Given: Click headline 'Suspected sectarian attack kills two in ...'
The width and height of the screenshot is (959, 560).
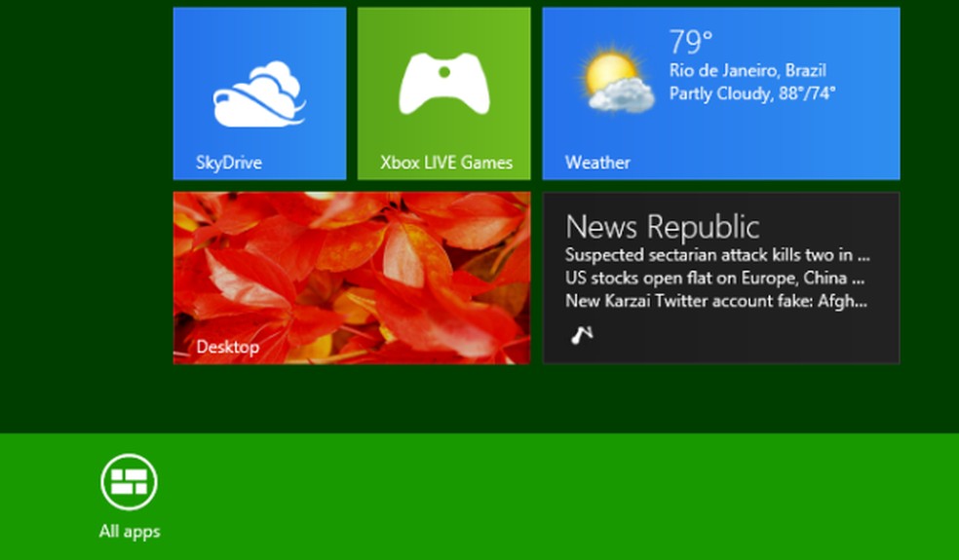Looking at the screenshot, I should 717,255.
